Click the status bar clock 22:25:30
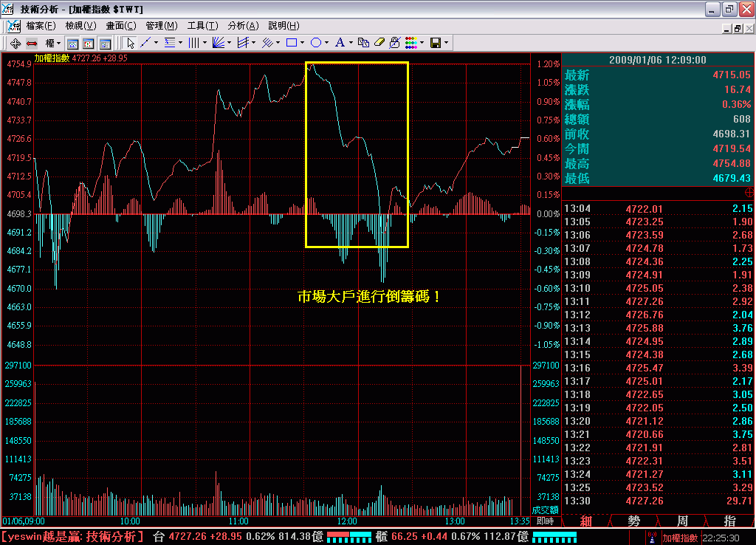This screenshot has width=756, height=545. pos(721,538)
